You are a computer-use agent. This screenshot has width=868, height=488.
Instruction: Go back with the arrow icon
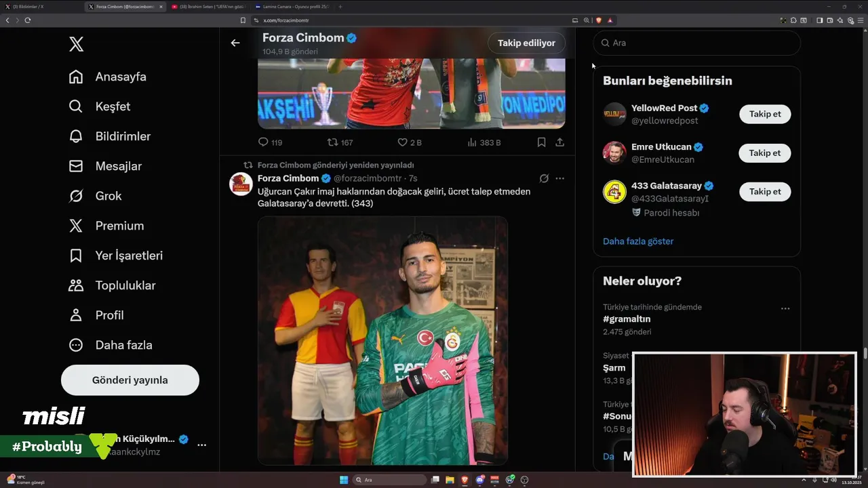(235, 43)
